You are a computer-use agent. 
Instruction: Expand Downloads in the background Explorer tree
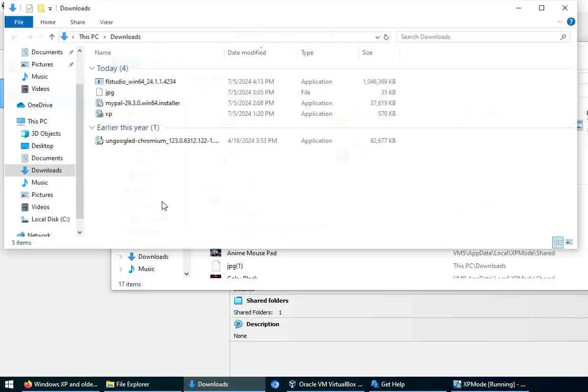tap(121, 257)
